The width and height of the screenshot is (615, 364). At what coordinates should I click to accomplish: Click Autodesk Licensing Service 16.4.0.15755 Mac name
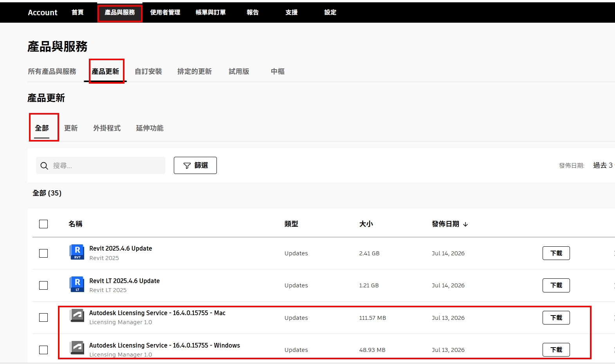click(x=157, y=313)
